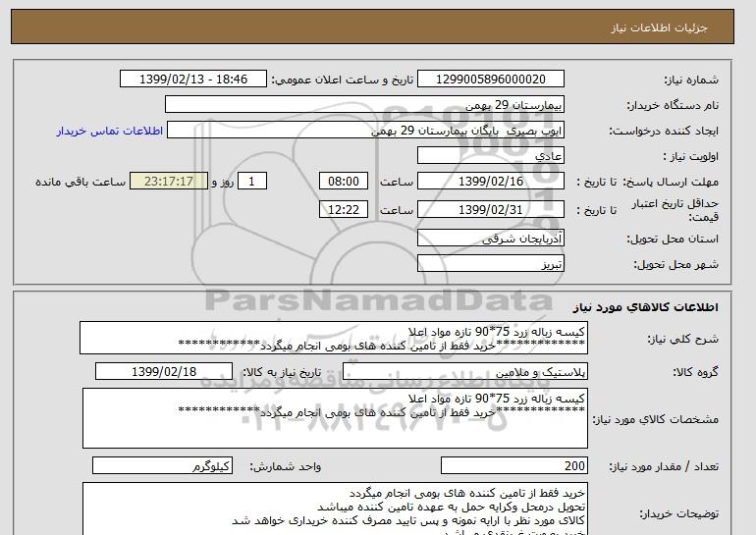Click the remaining days field showing 1
The image size is (756, 535).
point(251,182)
